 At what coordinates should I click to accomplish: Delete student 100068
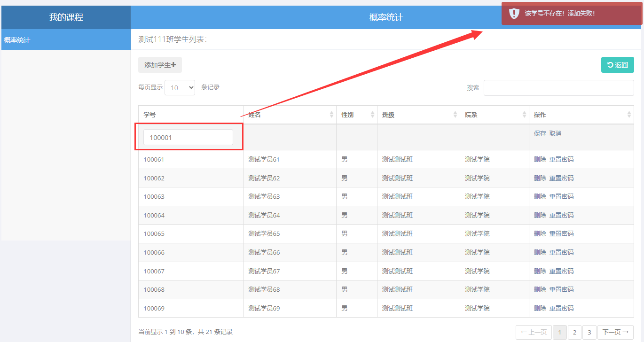click(x=540, y=289)
